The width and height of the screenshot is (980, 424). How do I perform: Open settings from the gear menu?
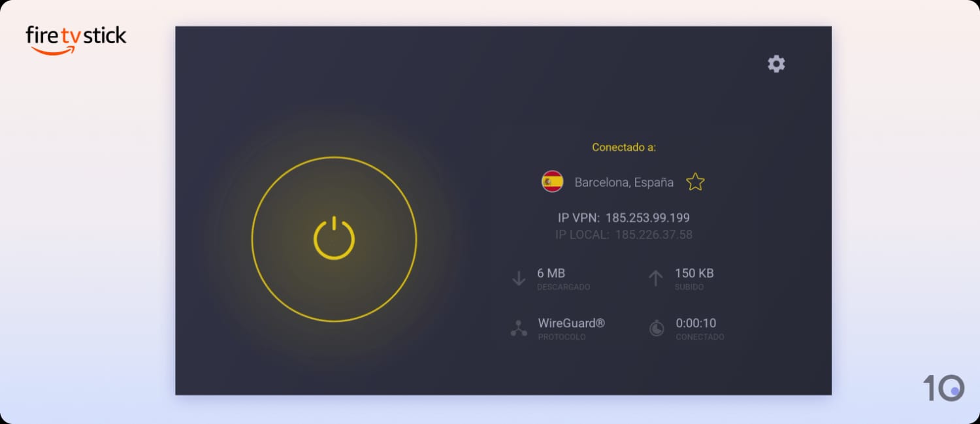pyautogui.click(x=776, y=63)
